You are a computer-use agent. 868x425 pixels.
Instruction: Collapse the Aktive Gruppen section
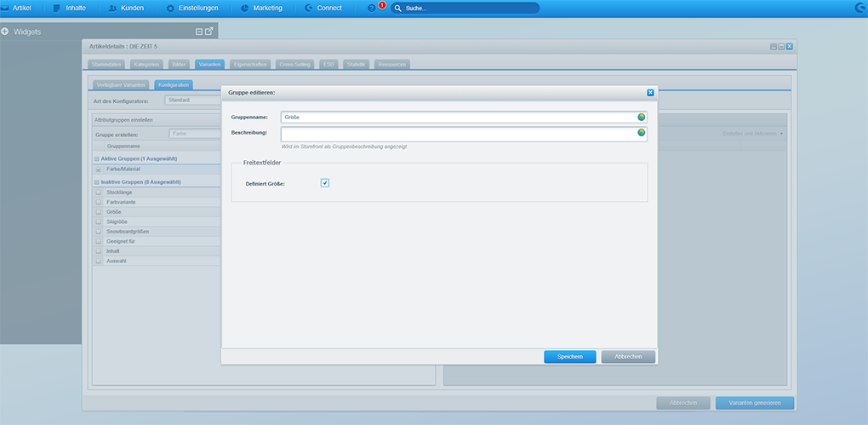point(96,159)
